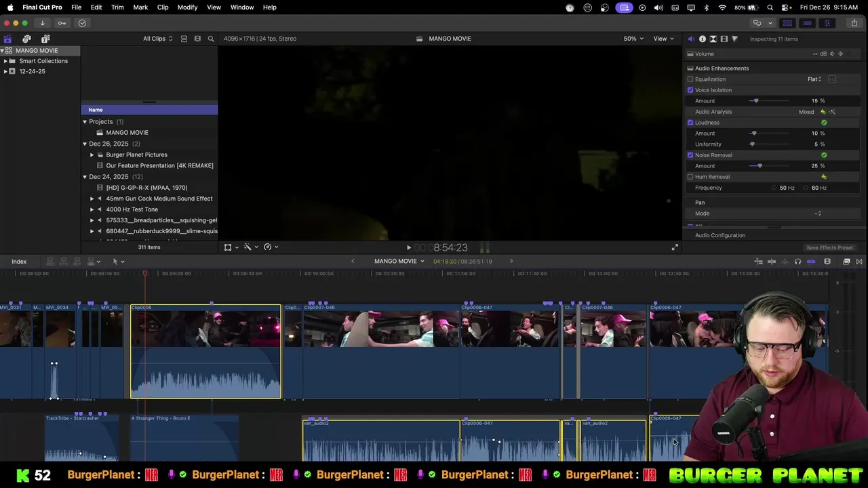
Task: Open the keyword editor
Action: click(x=62, y=23)
